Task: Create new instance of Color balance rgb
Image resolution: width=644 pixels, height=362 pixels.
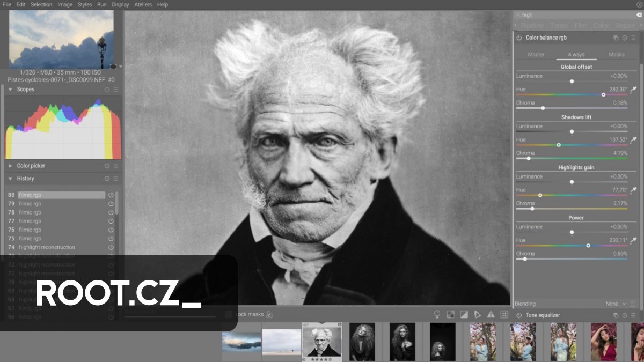Action: click(616, 38)
